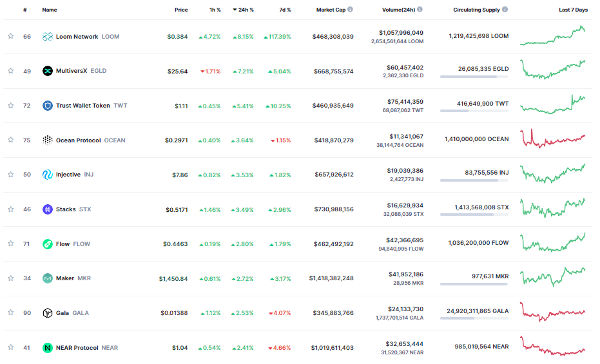The height and width of the screenshot is (364, 600).
Task: Click the Trust Wallet Token shield icon
Action: tap(48, 106)
